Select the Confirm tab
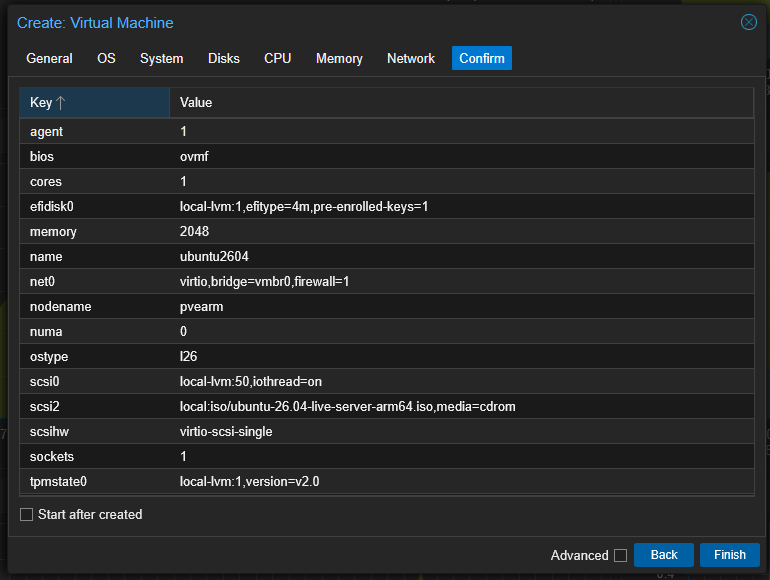Image resolution: width=770 pixels, height=580 pixels. (x=482, y=58)
